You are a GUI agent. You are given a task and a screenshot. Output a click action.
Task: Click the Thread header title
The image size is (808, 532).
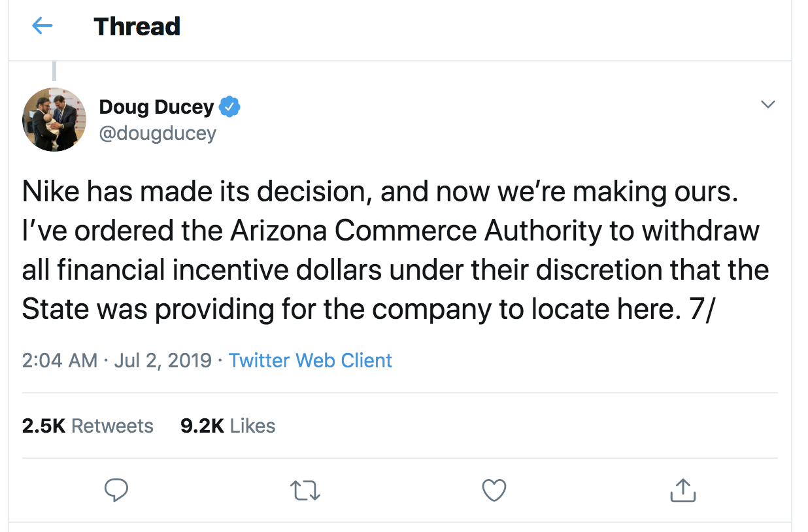click(137, 26)
